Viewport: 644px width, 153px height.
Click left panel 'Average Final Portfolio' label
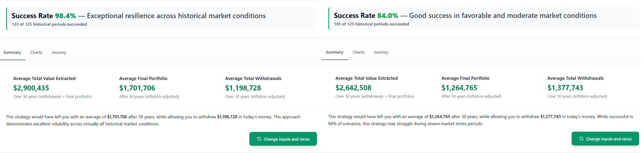tap(143, 78)
